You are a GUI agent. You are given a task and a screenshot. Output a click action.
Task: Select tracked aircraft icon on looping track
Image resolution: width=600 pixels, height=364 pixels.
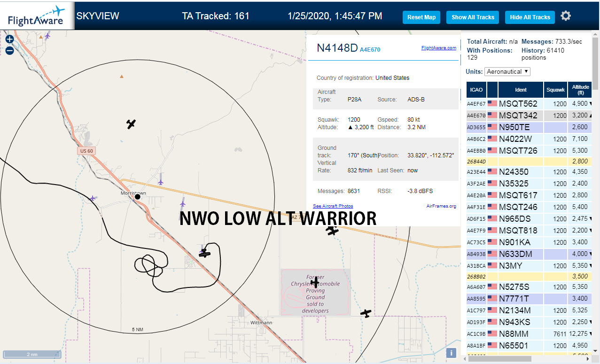[x=204, y=254]
